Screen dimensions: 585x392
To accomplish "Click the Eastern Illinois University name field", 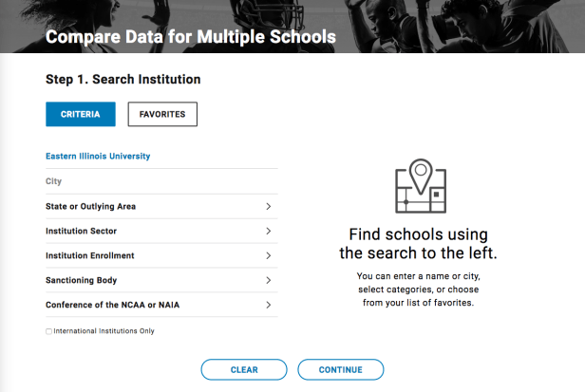I will pos(161,156).
